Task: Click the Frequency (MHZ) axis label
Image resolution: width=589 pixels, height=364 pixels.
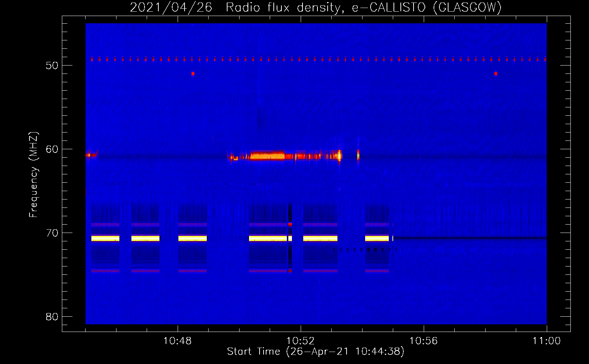Action: click(x=33, y=175)
